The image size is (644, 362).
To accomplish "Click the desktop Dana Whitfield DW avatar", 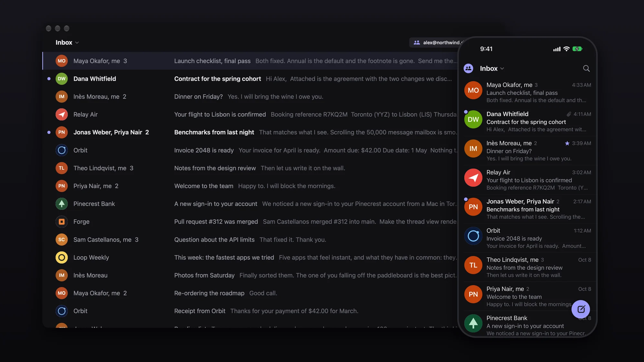I will click(x=62, y=79).
